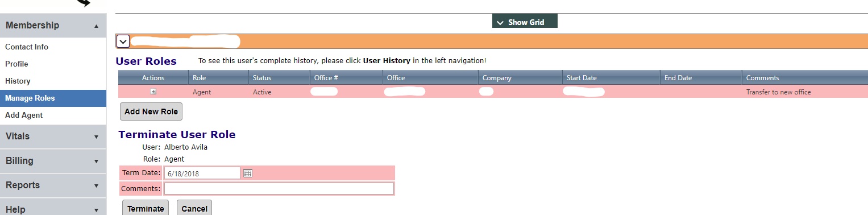Open the Term Date calendar picker
The width and height of the screenshot is (868, 215).
click(247, 173)
